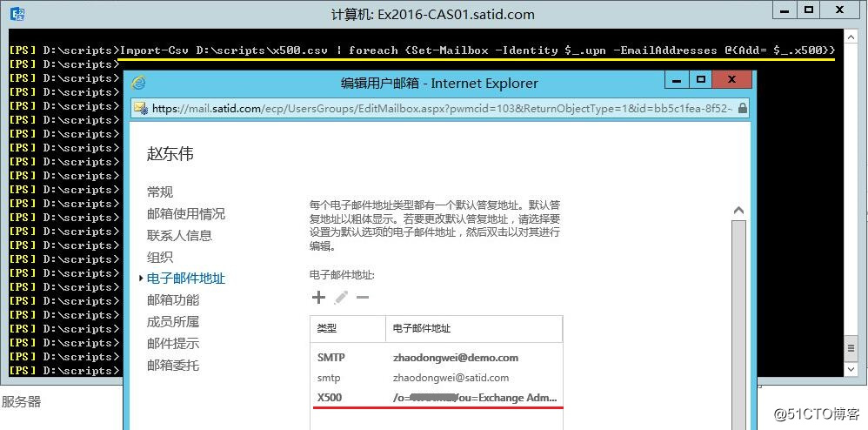Open the 邮箱委托 section
Screen dimensions: 868x430
click(x=173, y=366)
